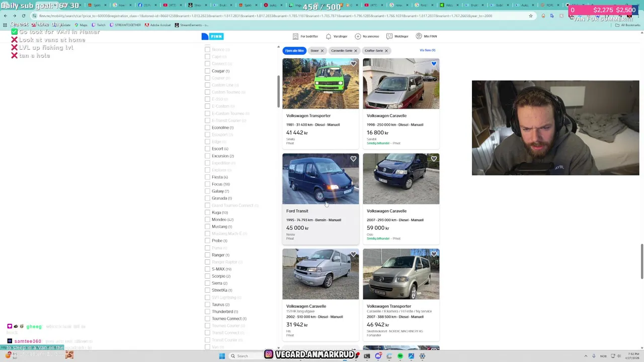Screen dimensions: 644x362
Task: Open the silver Volkswagen Caravelle 2002 photo
Action: [x=320, y=274]
